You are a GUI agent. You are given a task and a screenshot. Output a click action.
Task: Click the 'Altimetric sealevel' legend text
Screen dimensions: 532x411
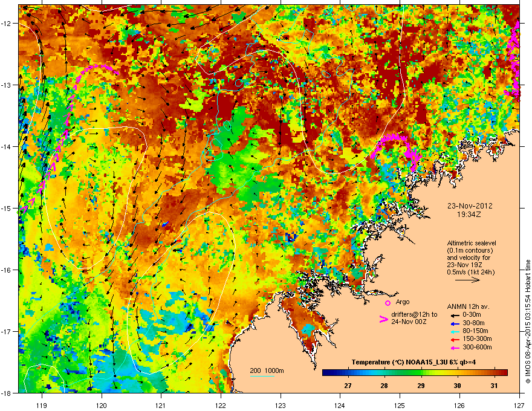(x=472, y=243)
